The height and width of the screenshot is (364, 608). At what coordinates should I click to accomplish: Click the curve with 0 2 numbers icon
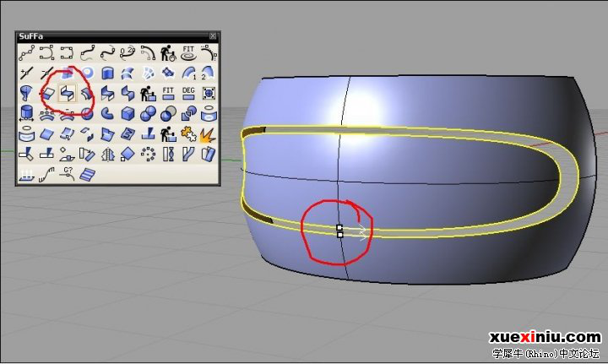pos(128,52)
